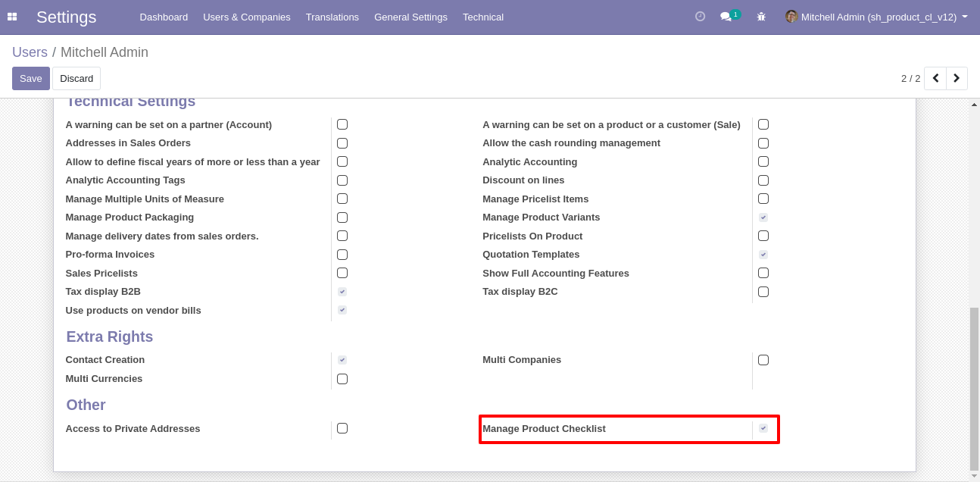Open the Technical menu dropdown
The height and width of the screenshot is (482, 980).
coord(483,17)
